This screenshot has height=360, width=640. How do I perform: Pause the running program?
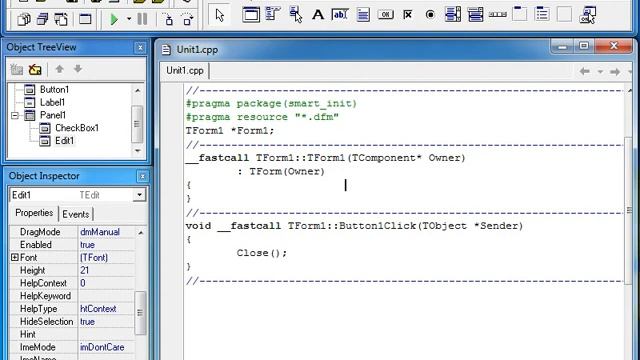click(x=142, y=19)
